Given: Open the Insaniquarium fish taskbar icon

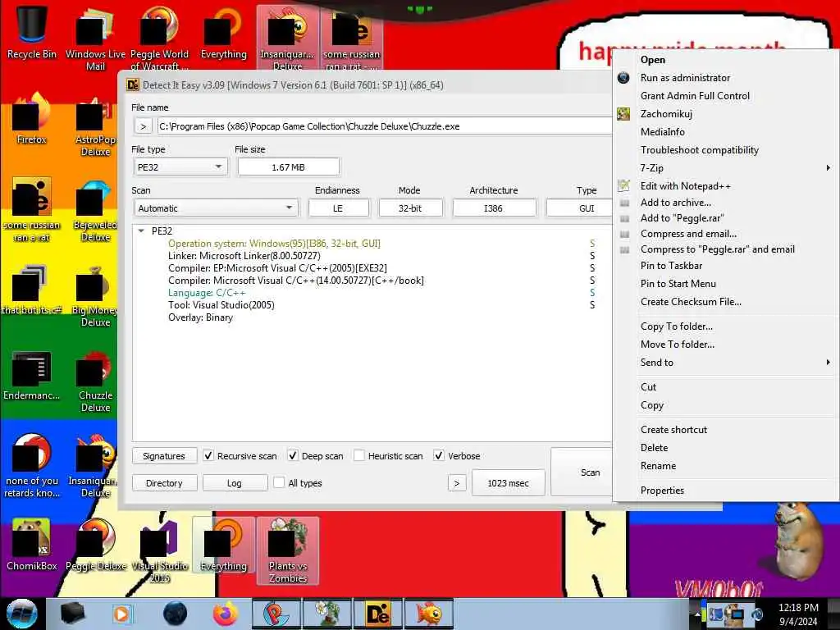Looking at the screenshot, I should coord(428,614).
